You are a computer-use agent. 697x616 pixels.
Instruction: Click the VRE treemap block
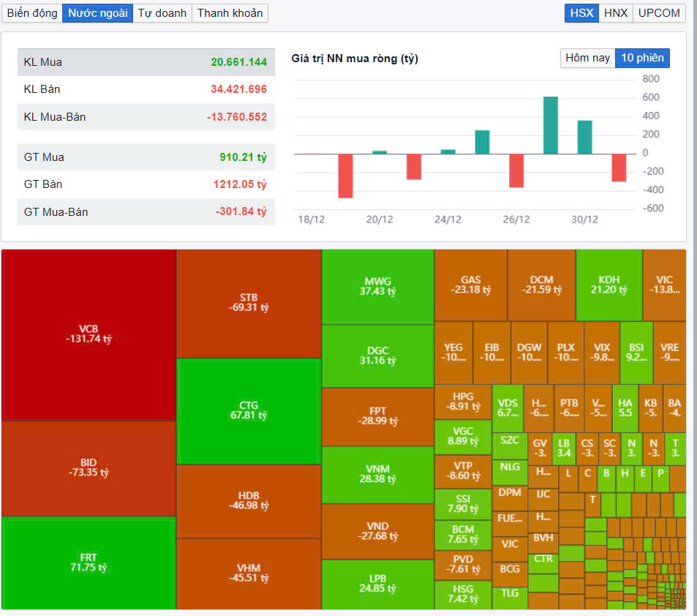(x=670, y=353)
